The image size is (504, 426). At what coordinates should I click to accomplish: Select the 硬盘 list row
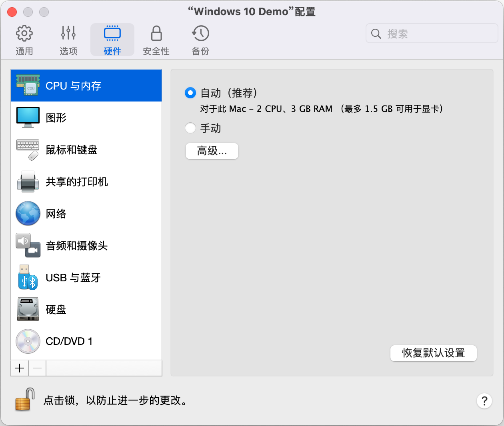point(86,309)
